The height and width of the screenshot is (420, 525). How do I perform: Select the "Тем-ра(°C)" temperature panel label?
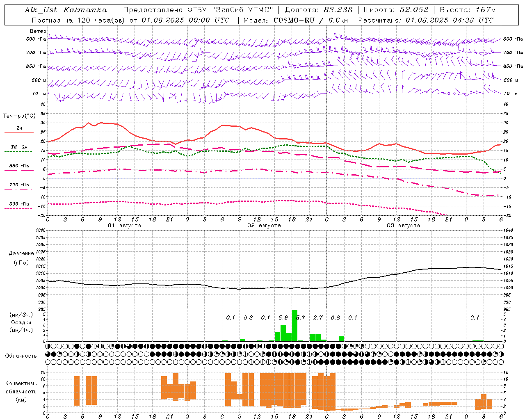(x=19, y=116)
